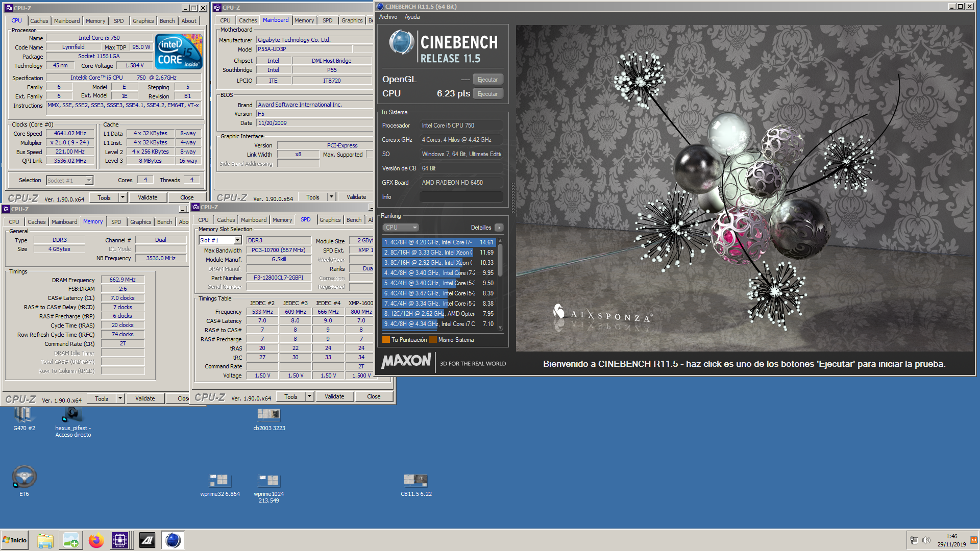The height and width of the screenshot is (551, 980).
Task: Open the Mainboard tab in the SPD window
Action: point(254,220)
